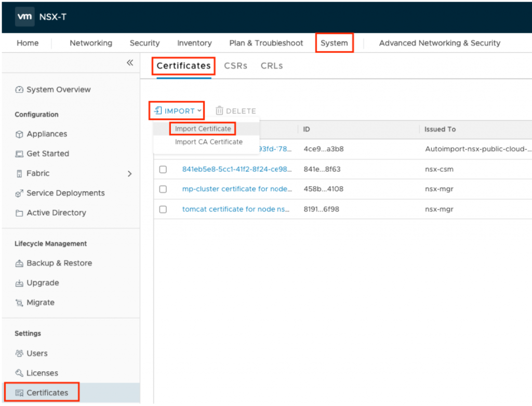The width and height of the screenshot is (532, 406).
Task: Click the Backup & Restore icon
Action: pos(19,263)
